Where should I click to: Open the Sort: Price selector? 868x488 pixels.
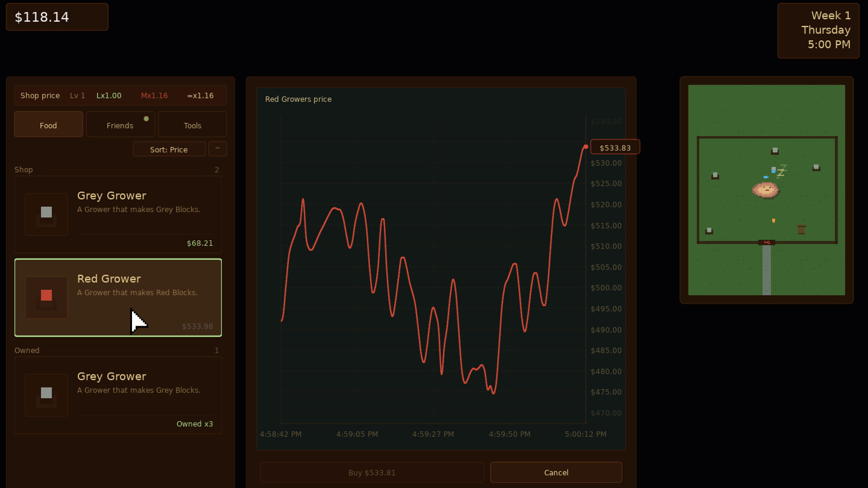169,149
